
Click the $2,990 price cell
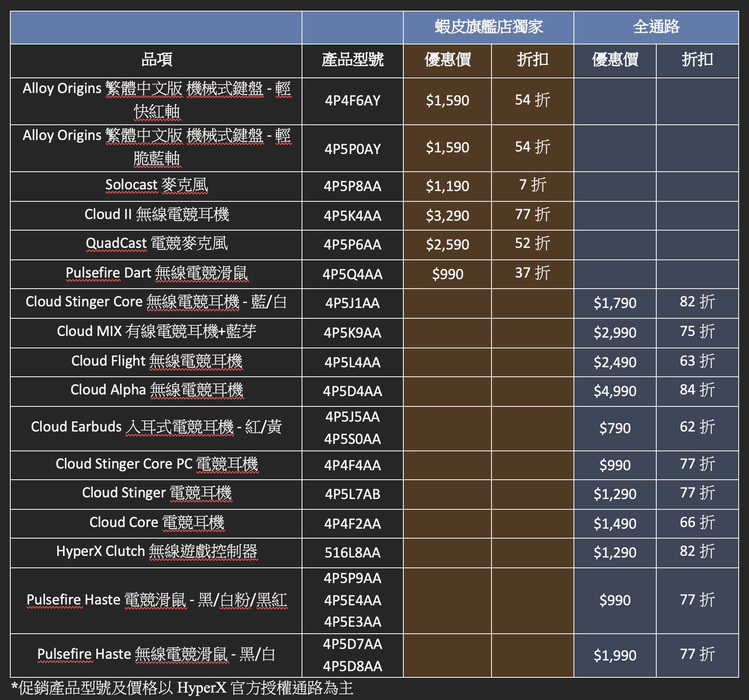615,333
